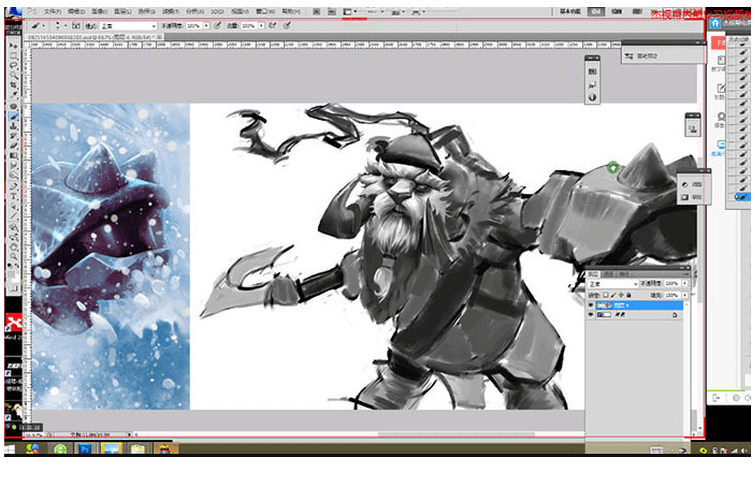
Task: Switch to the Channels tab
Action: coord(609,274)
